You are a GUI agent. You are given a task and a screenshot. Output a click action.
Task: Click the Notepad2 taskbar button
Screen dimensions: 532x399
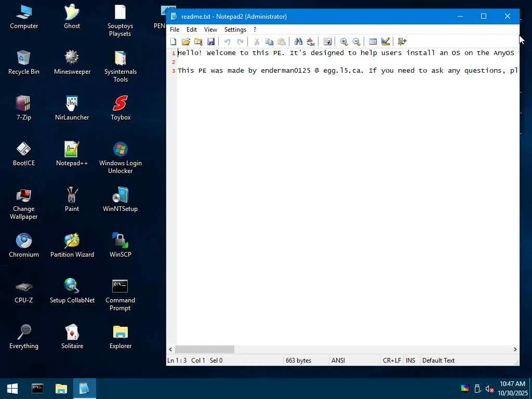(x=85, y=389)
